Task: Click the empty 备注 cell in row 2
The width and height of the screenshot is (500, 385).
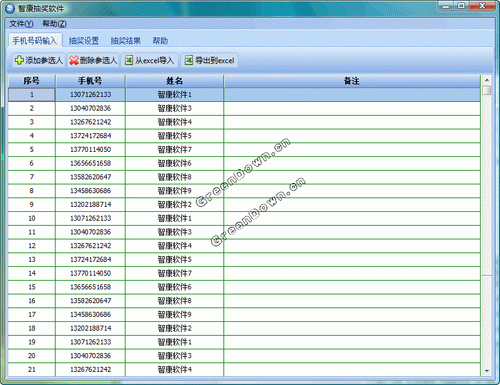Action: click(352, 108)
